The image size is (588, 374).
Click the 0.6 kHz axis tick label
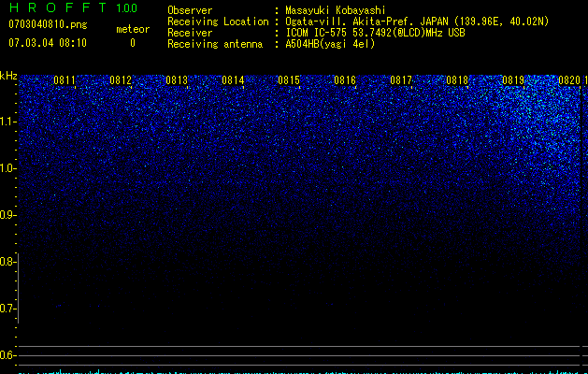[7, 355]
